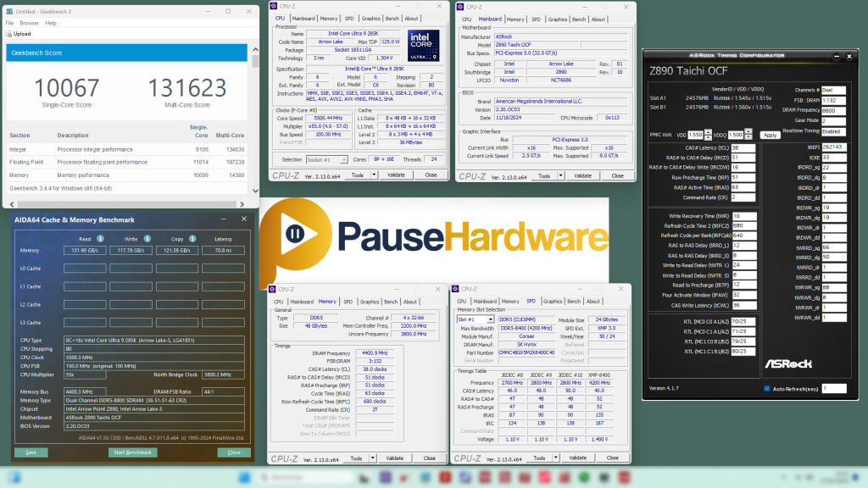Click the VDD voltage field showing 1.550

tap(696, 135)
